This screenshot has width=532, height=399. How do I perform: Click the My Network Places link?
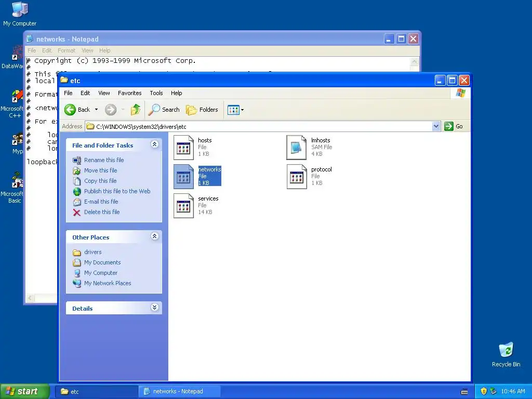(108, 283)
